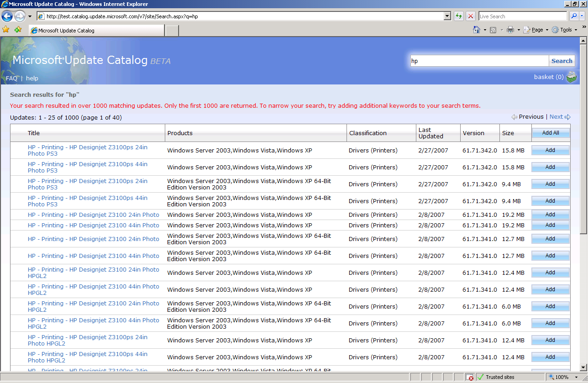Open Z3100 24in Photo HPGL2 12.4 MB link
The height and width of the screenshot is (383, 588).
tap(94, 273)
